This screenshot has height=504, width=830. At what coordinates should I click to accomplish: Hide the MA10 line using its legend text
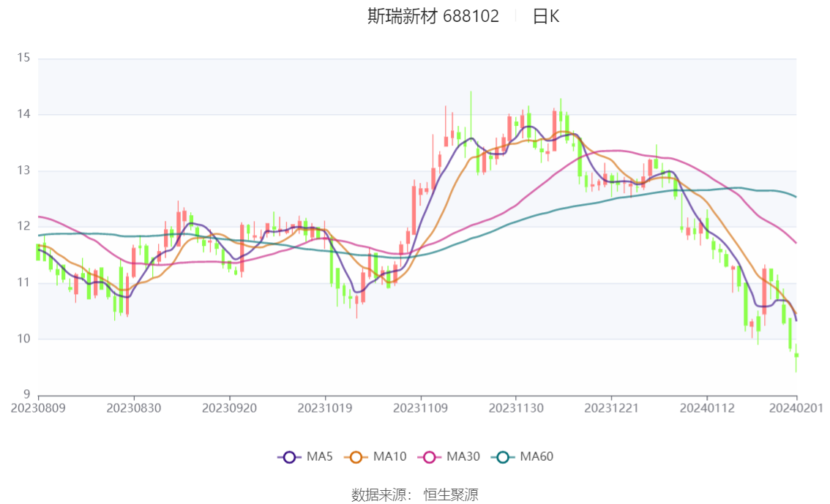[x=389, y=457]
